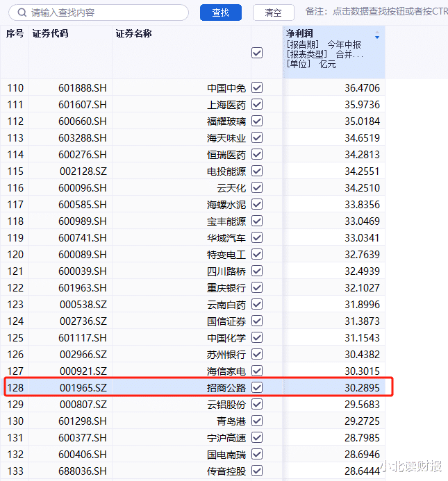Uncheck the checkbox for 海天味业
The height and width of the screenshot is (481, 448).
257,137
